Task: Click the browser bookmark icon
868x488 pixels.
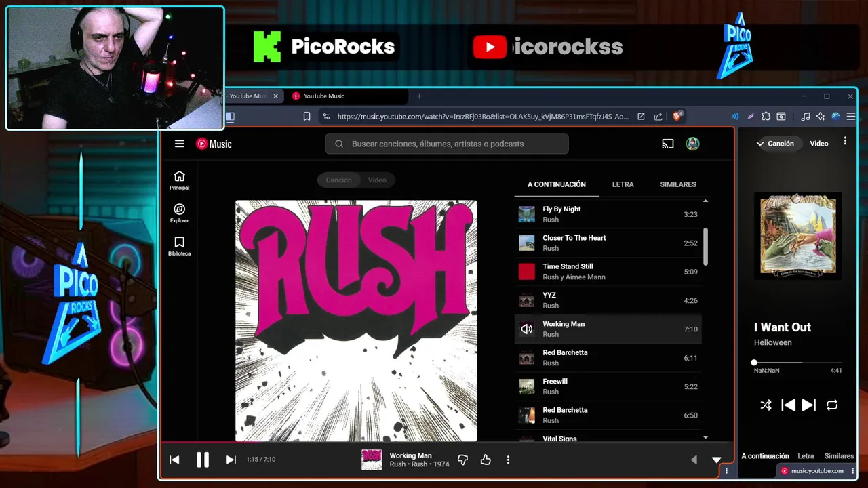Action: [x=307, y=117]
